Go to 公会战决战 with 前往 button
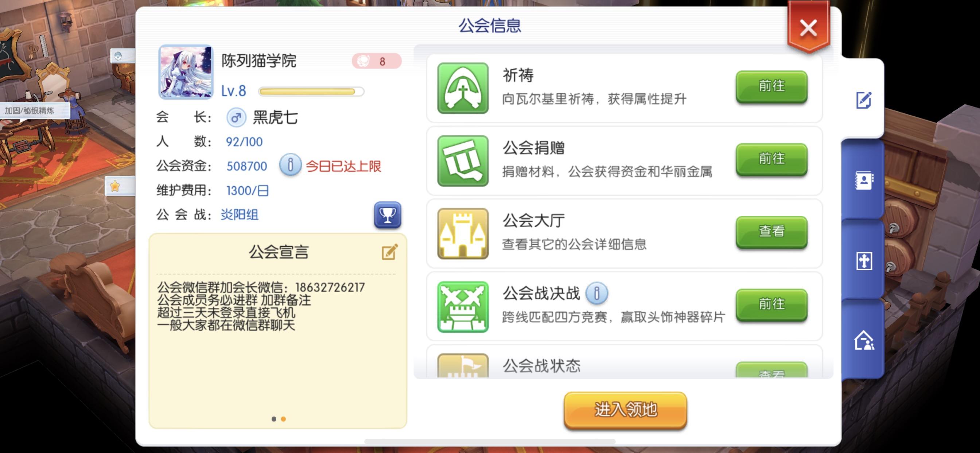Viewport: 980px width, 453px height. [771, 305]
